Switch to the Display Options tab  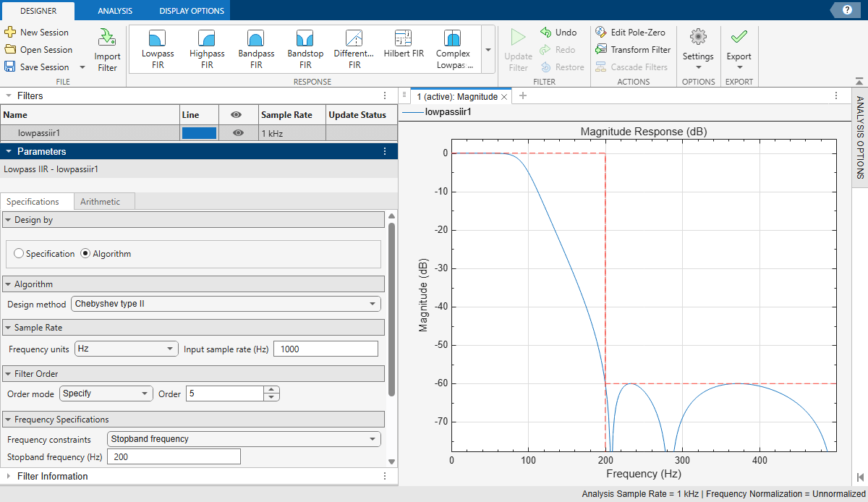click(x=192, y=10)
